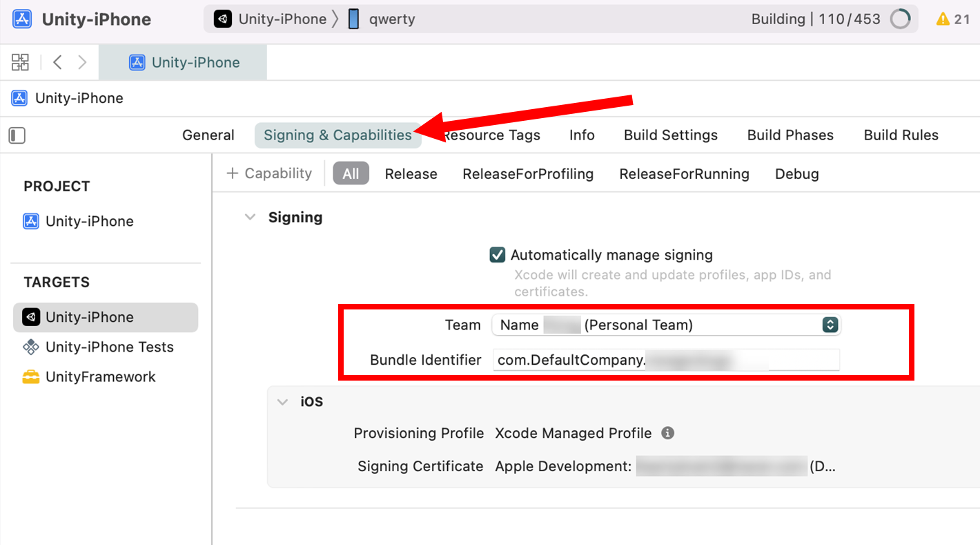Switch to the Info tab

click(582, 135)
